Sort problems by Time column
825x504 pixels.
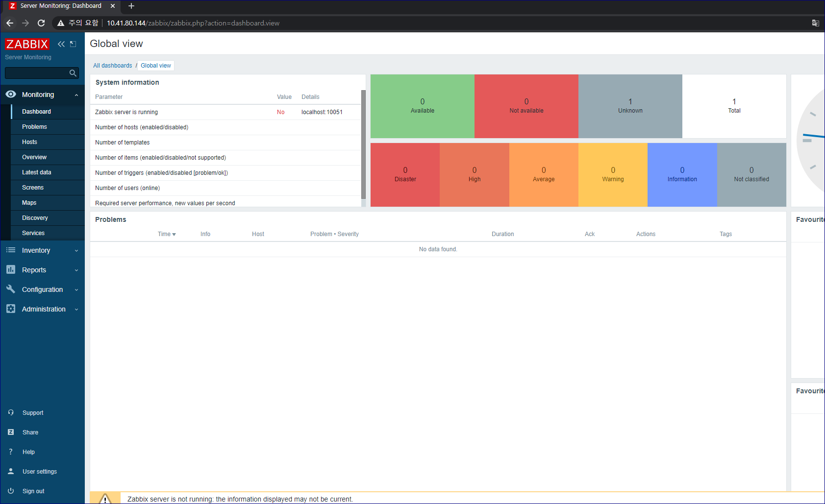167,234
